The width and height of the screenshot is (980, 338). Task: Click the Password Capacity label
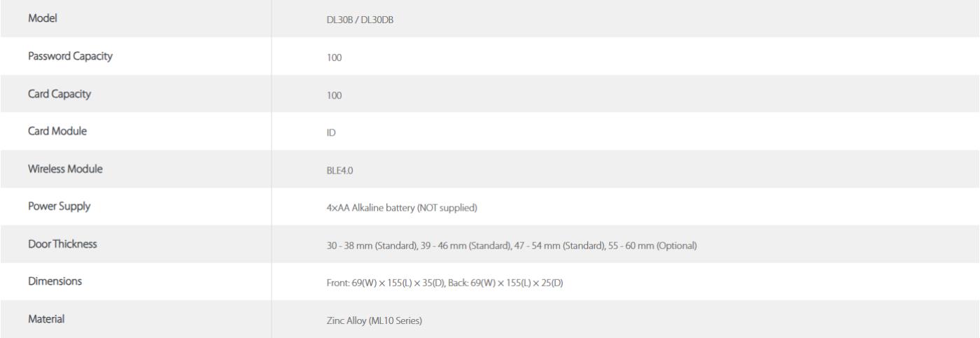click(x=71, y=56)
